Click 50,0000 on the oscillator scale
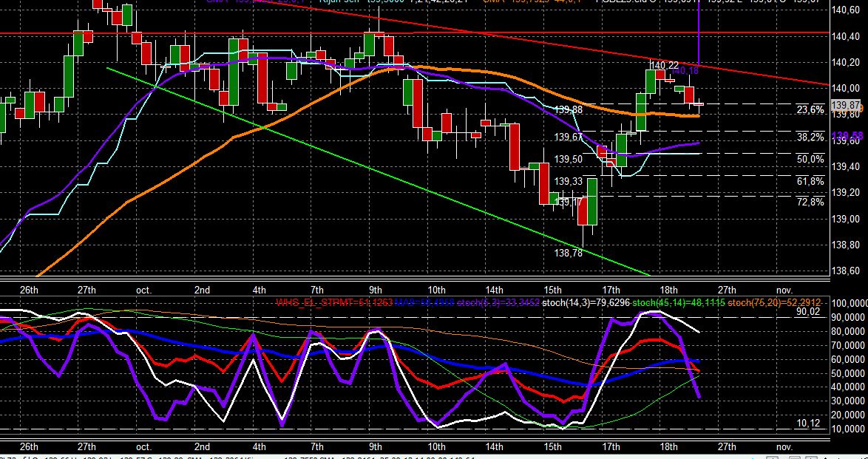The image size is (868, 459). tap(847, 373)
